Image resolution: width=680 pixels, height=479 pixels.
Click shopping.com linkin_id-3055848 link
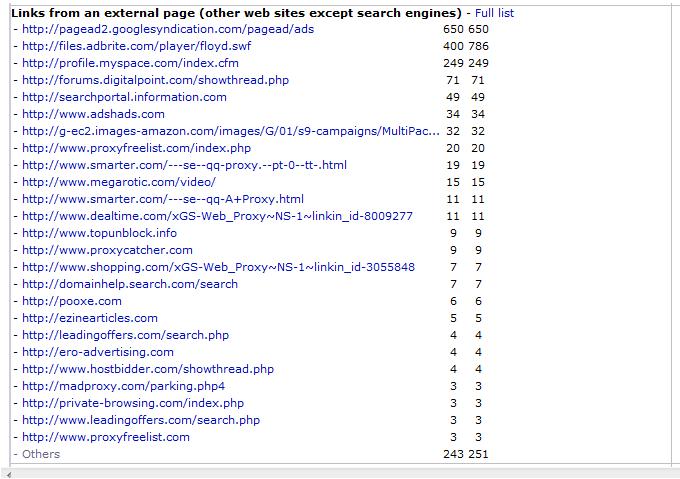coord(218,267)
